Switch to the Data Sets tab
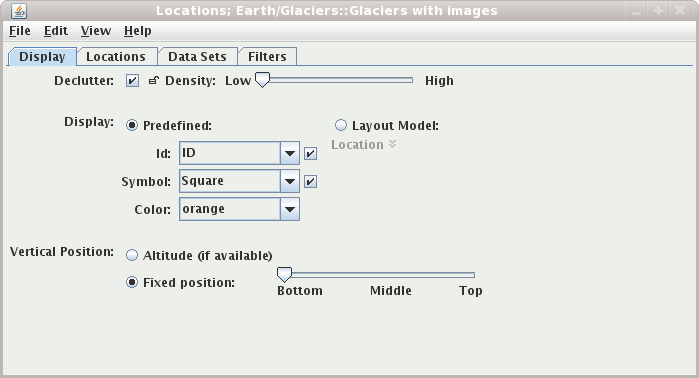The height and width of the screenshot is (378, 699). (x=197, y=57)
